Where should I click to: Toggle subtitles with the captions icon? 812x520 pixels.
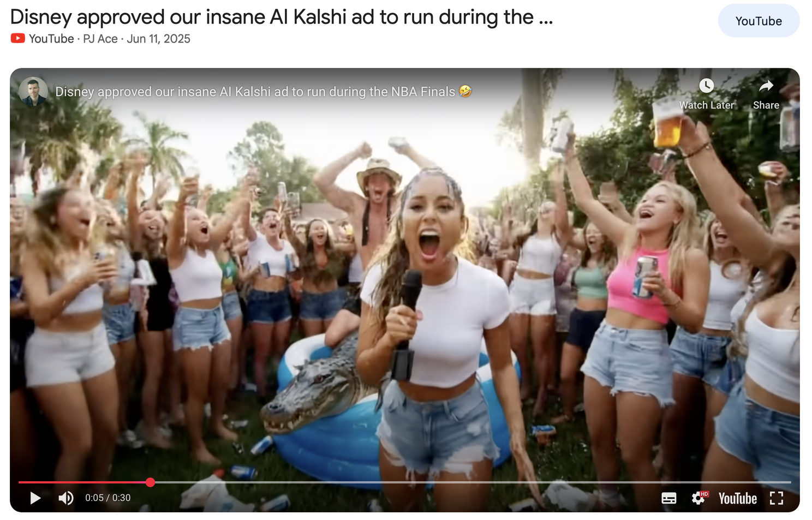pos(669,498)
